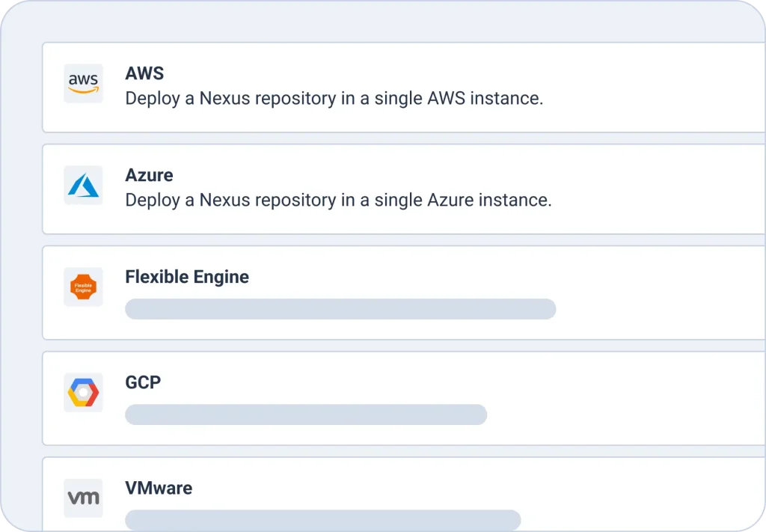Viewport: 766px width, 532px height.
Task: Pick the Flexible Engine card's blank right side
Action: [x=658, y=293]
